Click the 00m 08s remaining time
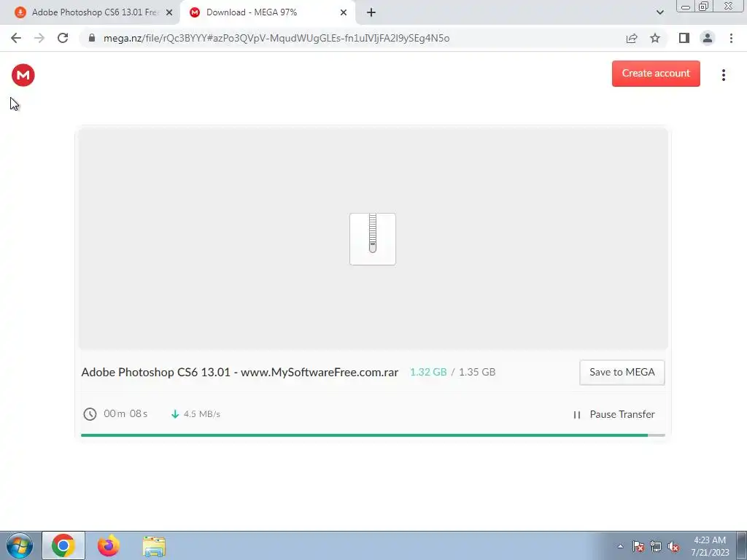 click(x=125, y=413)
